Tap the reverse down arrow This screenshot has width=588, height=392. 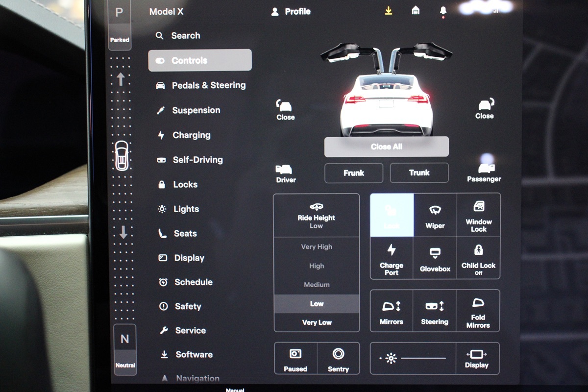pyautogui.click(x=123, y=232)
